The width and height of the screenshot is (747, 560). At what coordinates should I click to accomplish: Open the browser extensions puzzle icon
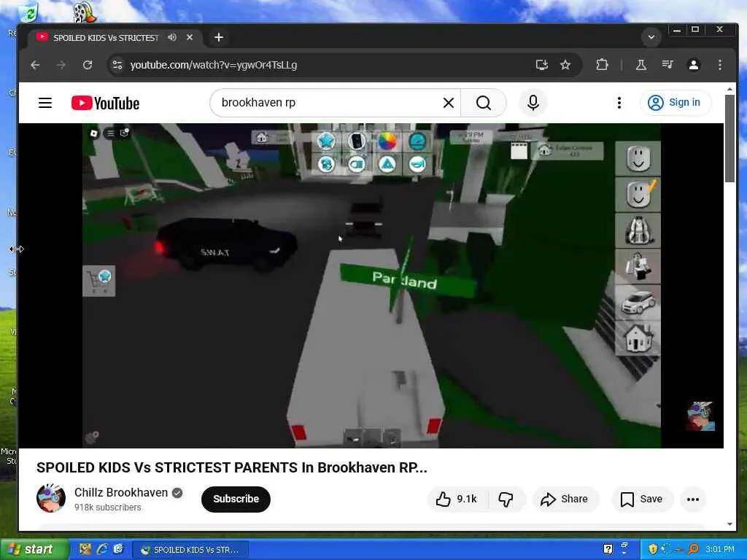point(602,65)
